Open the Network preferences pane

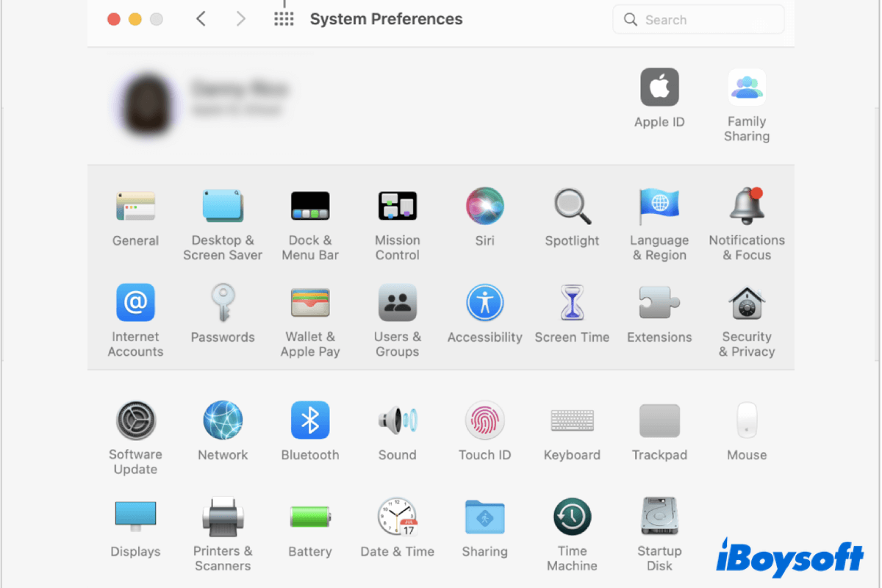tap(223, 420)
